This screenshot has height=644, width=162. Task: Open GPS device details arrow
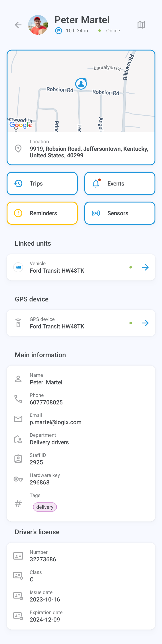(x=145, y=323)
